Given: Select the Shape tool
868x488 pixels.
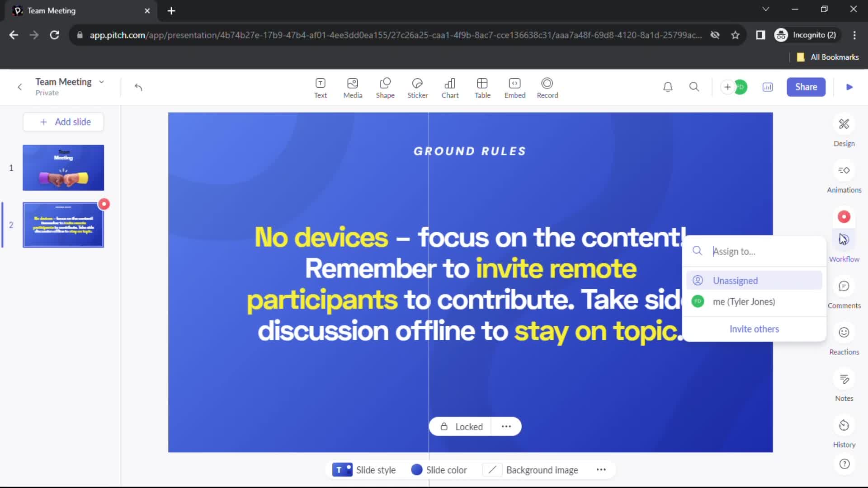Looking at the screenshot, I should (385, 87).
